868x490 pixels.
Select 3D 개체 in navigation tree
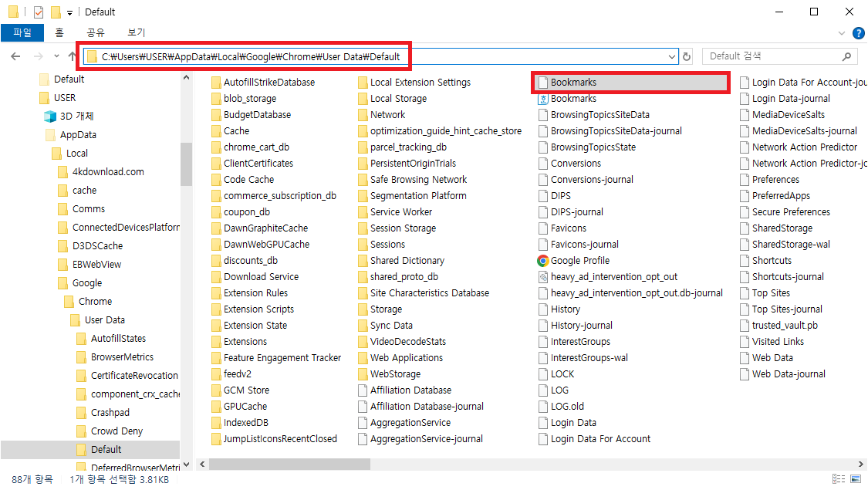point(77,117)
